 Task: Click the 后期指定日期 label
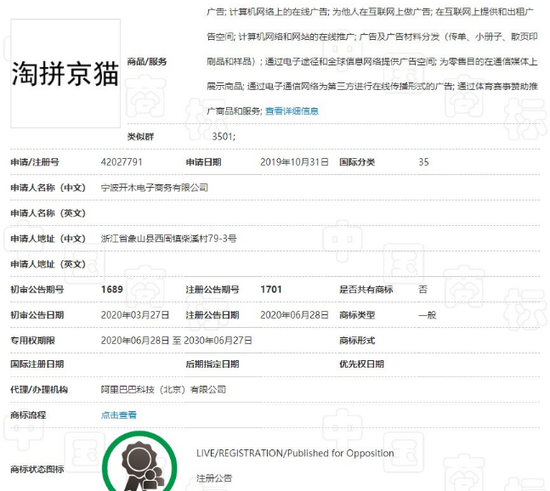[x=213, y=364]
